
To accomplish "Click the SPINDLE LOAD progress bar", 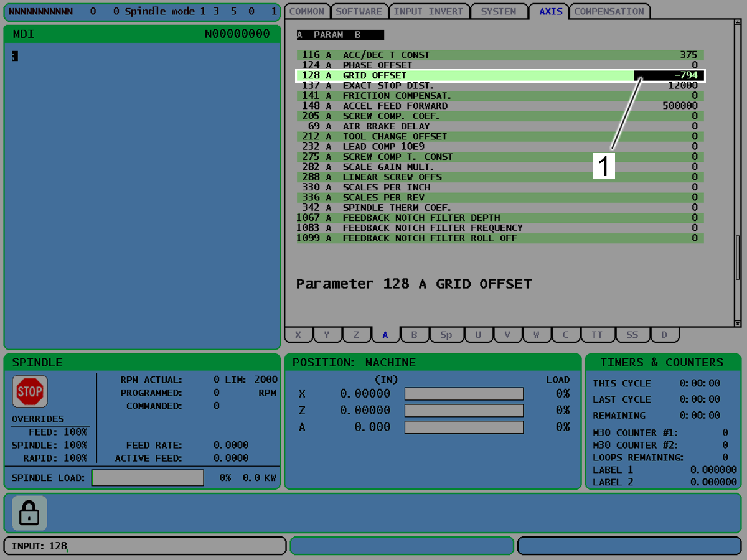I will coord(148,478).
